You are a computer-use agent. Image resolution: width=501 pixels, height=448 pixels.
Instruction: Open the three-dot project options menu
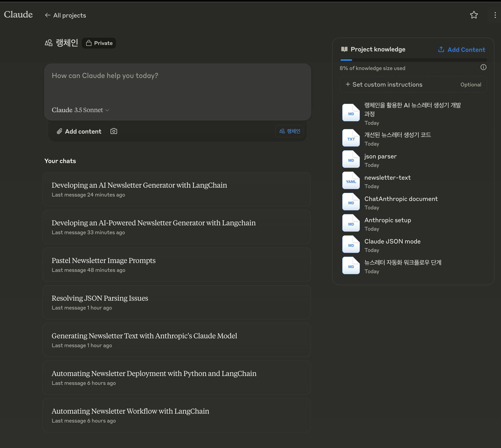point(495,15)
